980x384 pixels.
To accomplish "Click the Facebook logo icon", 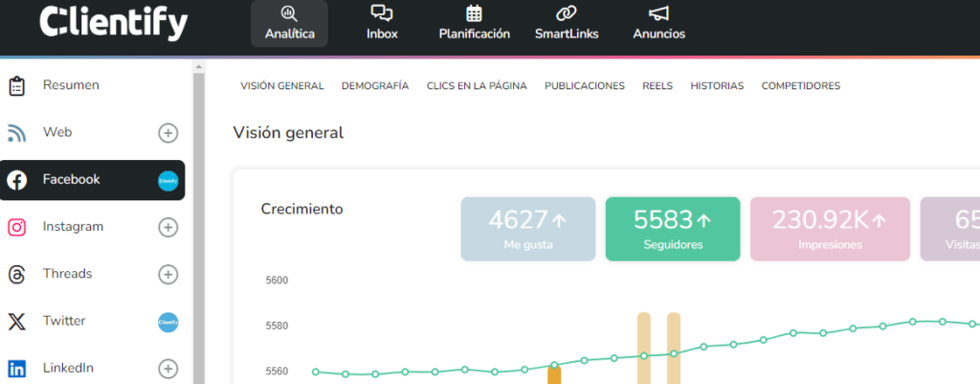I will 17,180.
